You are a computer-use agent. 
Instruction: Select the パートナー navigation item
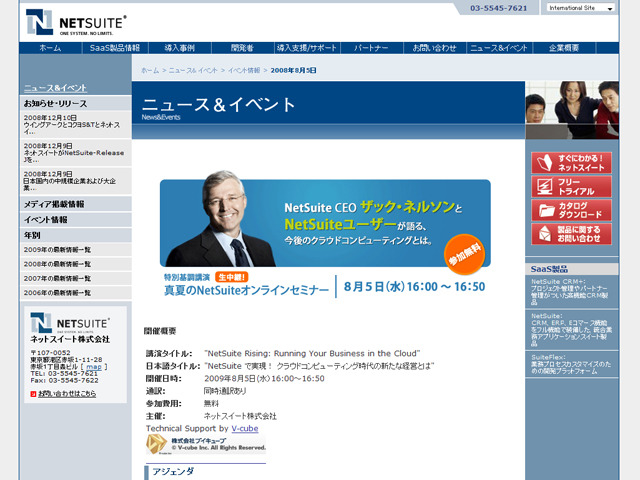pyautogui.click(x=371, y=48)
